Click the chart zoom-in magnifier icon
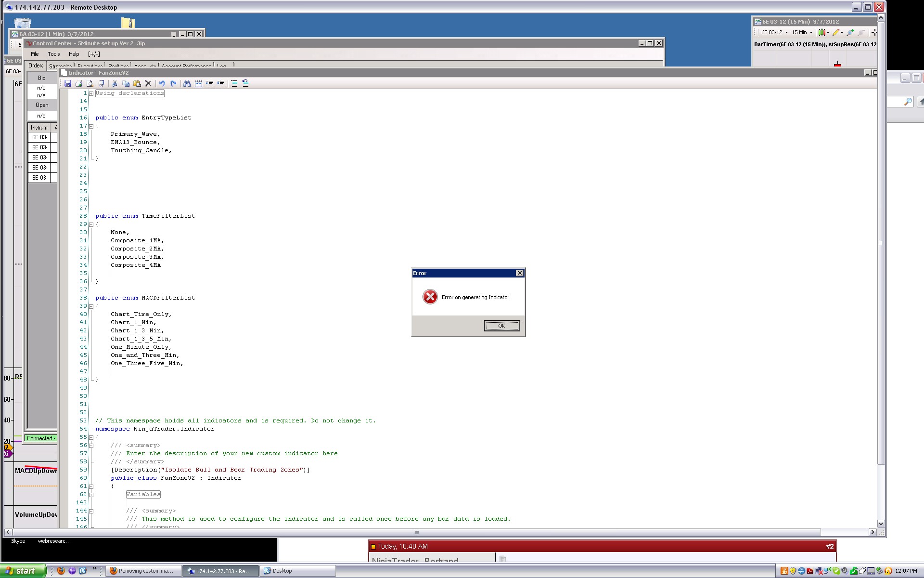 point(850,32)
